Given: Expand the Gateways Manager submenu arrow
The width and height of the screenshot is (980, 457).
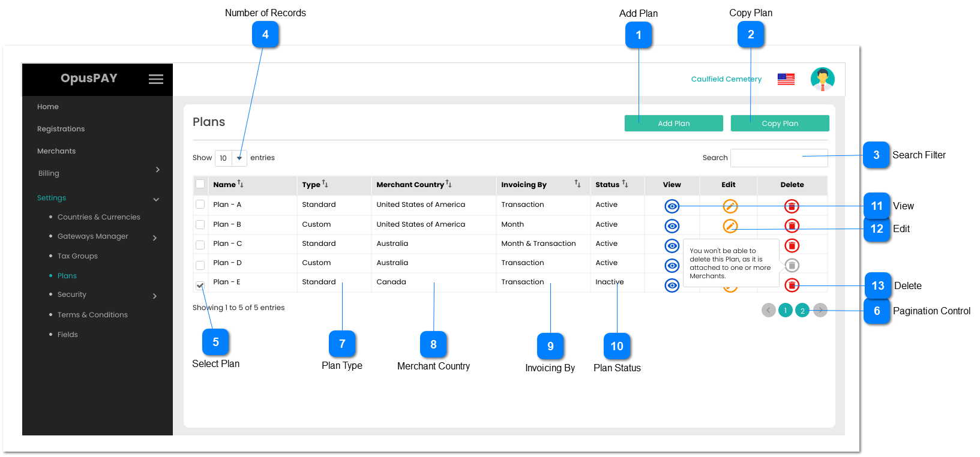Looking at the screenshot, I should click(x=155, y=238).
